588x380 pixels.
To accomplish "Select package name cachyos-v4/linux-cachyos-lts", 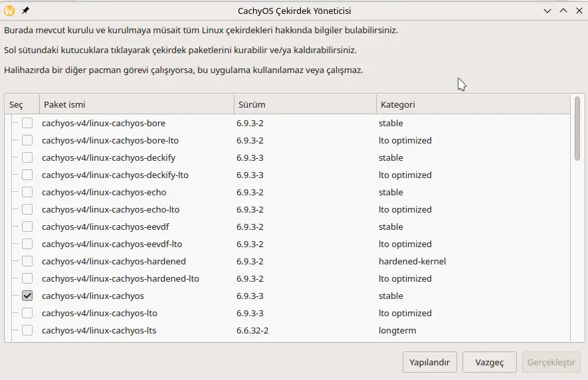I will (x=99, y=330).
